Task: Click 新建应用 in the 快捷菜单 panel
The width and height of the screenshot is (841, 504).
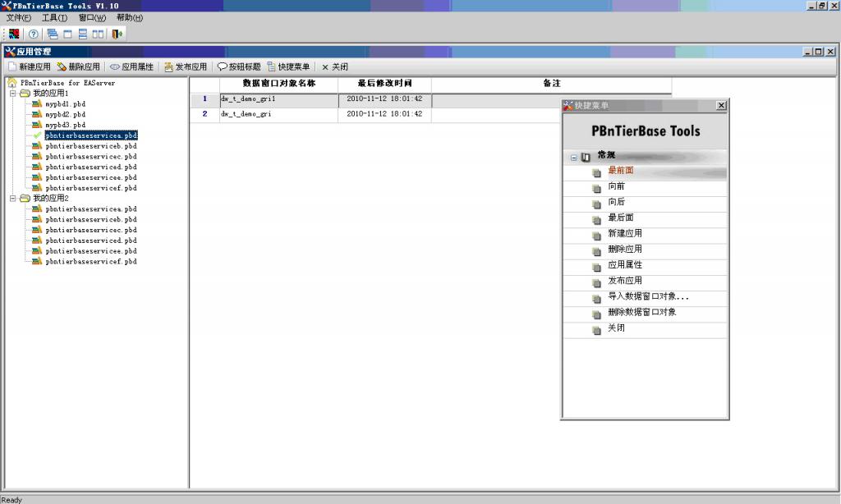Action: (x=625, y=233)
